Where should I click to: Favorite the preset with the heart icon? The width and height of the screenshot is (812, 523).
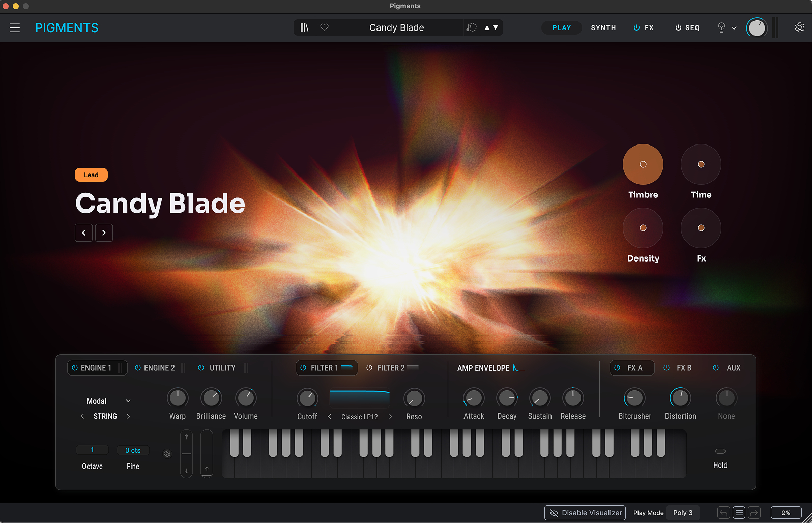tap(324, 27)
